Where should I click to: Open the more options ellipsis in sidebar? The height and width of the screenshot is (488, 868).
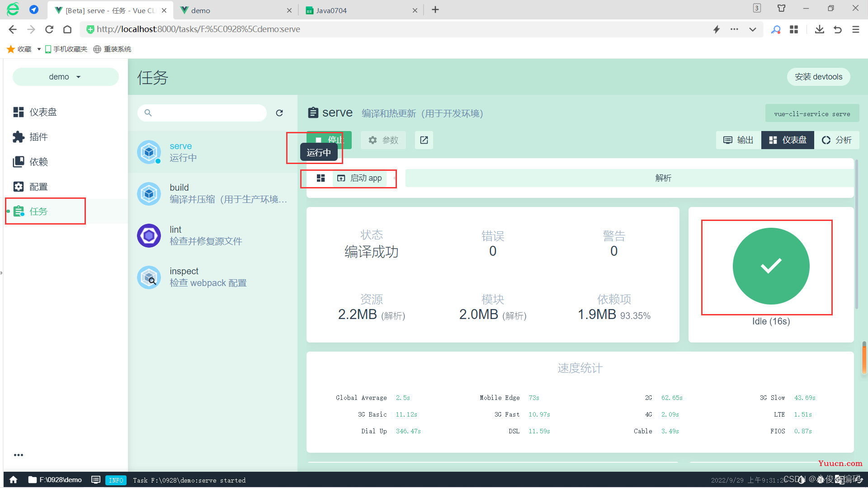click(19, 455)
